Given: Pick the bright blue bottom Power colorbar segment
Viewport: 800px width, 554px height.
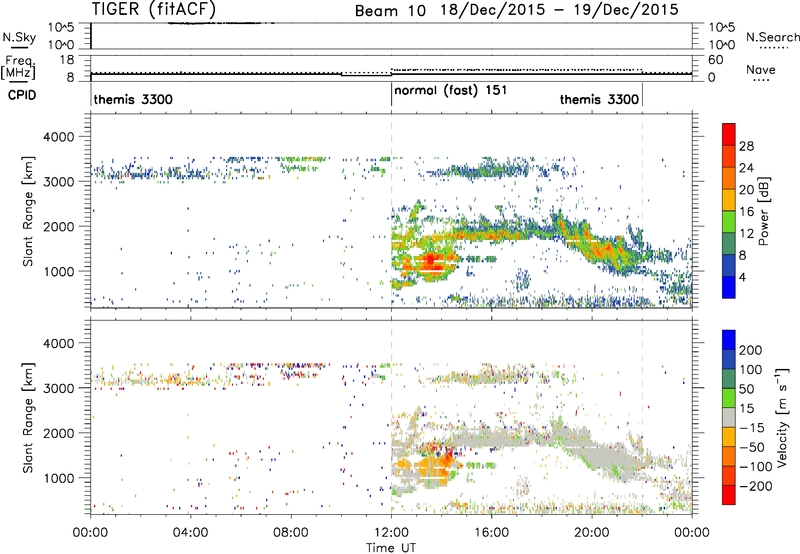Looking at the screenshot, I should click(729, 288).
